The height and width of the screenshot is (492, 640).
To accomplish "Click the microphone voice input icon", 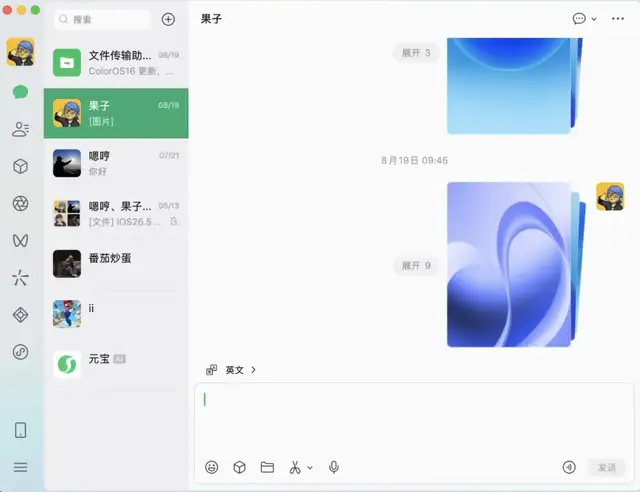I will (x=333, y=467).
